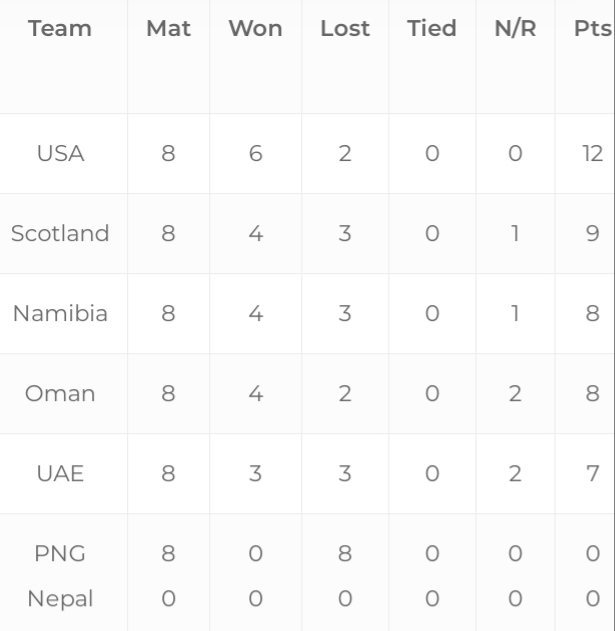Select the Won column header
Viewport: 615px width, 631px height.
(x=255, y=29)
